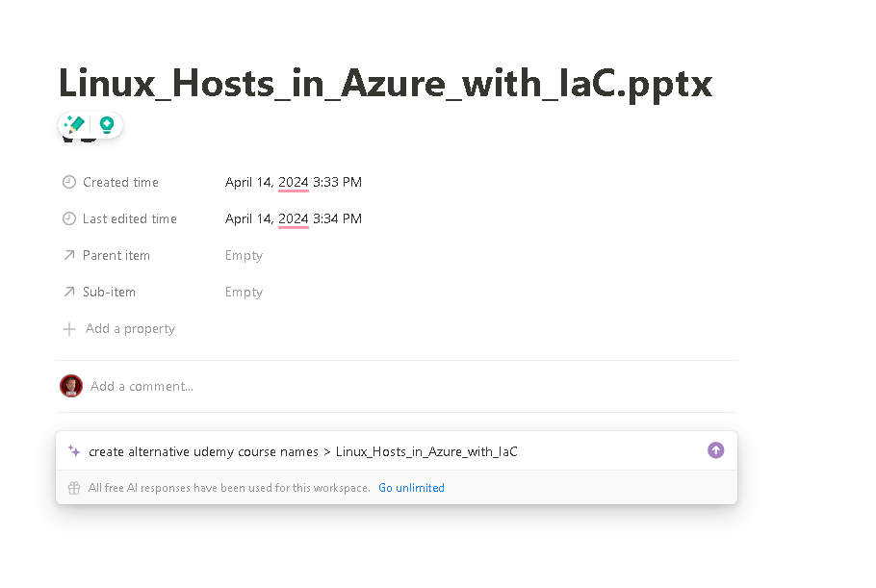Click the created date April 14, 2024 3:33 PM
The width and height of the screenshot is (876, 588).
coord(294,182)
